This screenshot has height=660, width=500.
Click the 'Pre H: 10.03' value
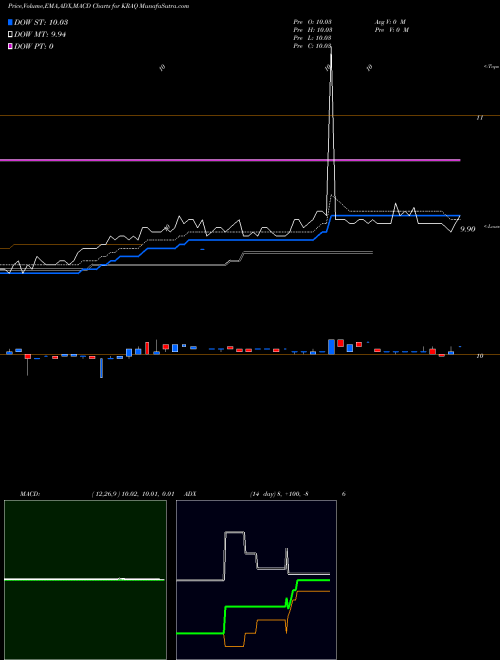click(x=313, y=30)
